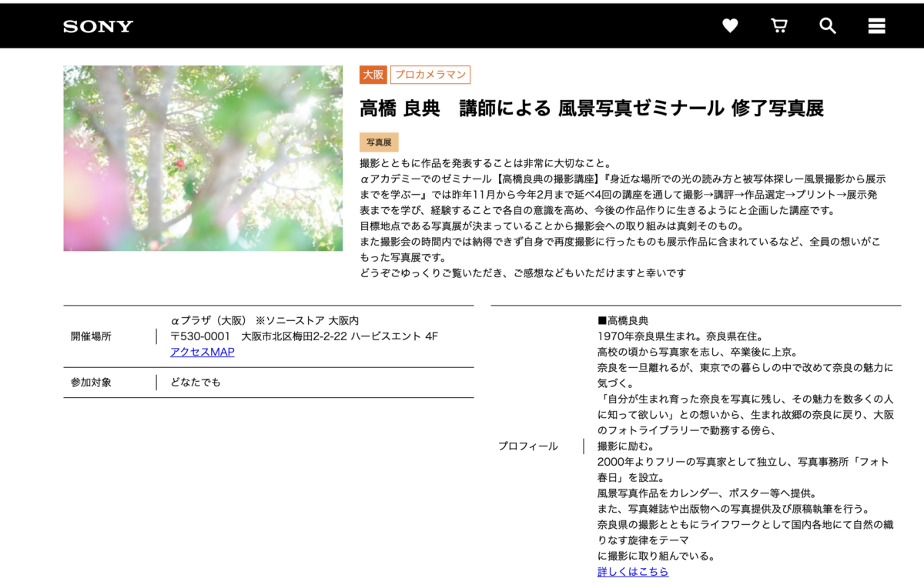Click the どなたでも text
The width and height of the screenshot is (924, 585).
tap(196, 383)
